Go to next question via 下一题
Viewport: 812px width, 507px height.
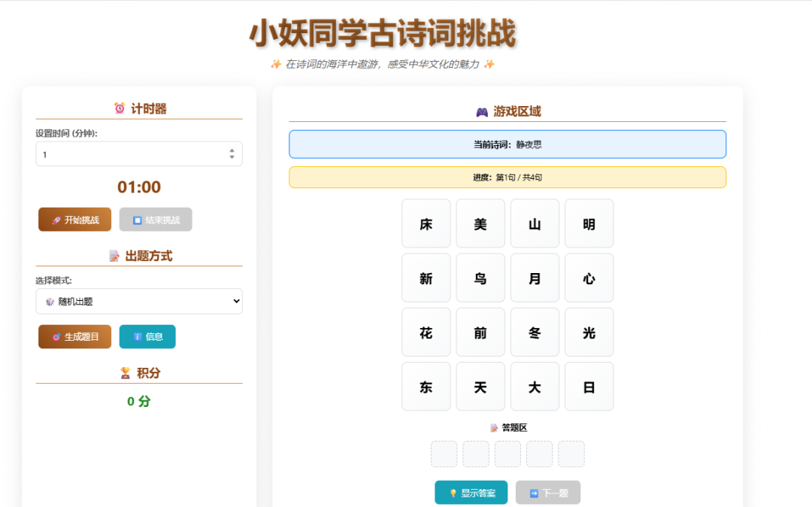click(x=548, y=493)
